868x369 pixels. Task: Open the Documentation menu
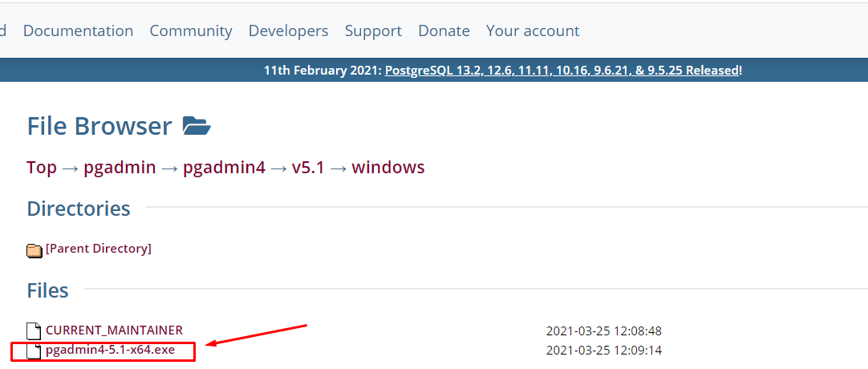coord(78,31)
